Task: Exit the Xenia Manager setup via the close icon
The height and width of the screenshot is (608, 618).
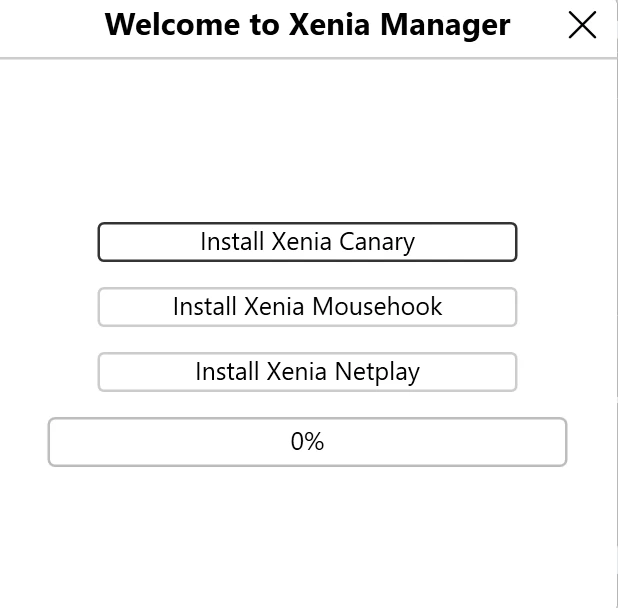Action: [582, 26]
